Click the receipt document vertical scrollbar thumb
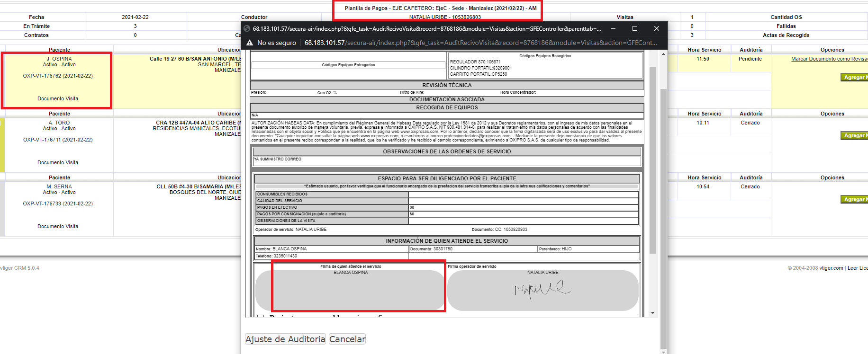The width and height of the screenshot is (868, 354). pyautogui.click(x=652, y=160)
